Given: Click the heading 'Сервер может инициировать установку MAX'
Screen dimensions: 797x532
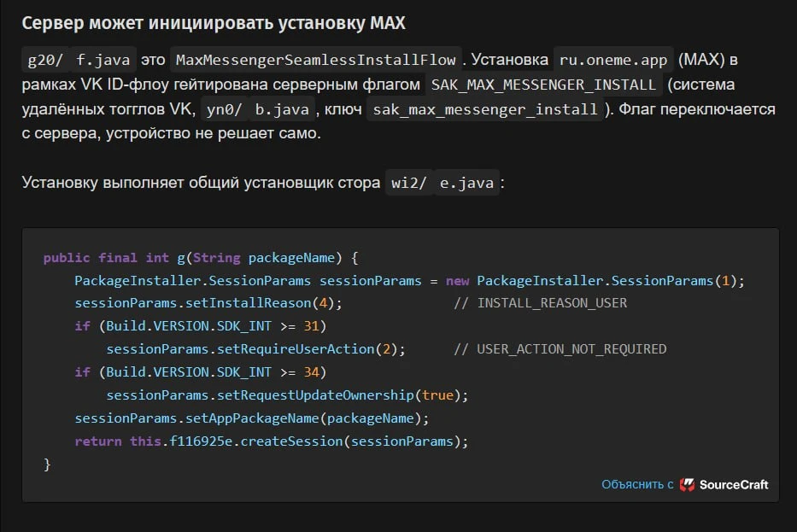Looking at the screenshot, I should pyautogui.click(x=214, y=23).
